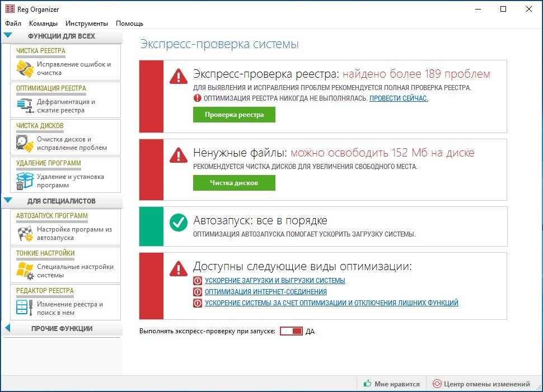The image size is (543, 392).
Task: Click ДЛЯ СПЕЦИАЛИСТОВ section header text
Action: coord(61,201)
